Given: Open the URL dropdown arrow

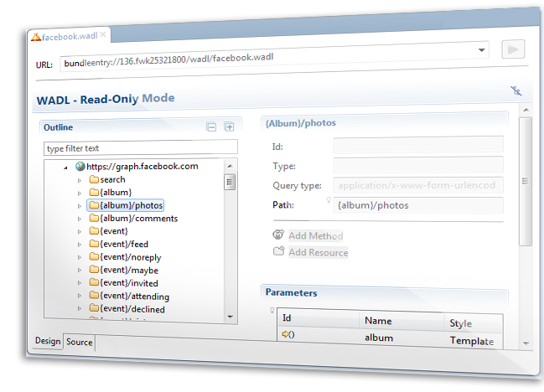Looking at the screenshot, I should pos(482,49).
